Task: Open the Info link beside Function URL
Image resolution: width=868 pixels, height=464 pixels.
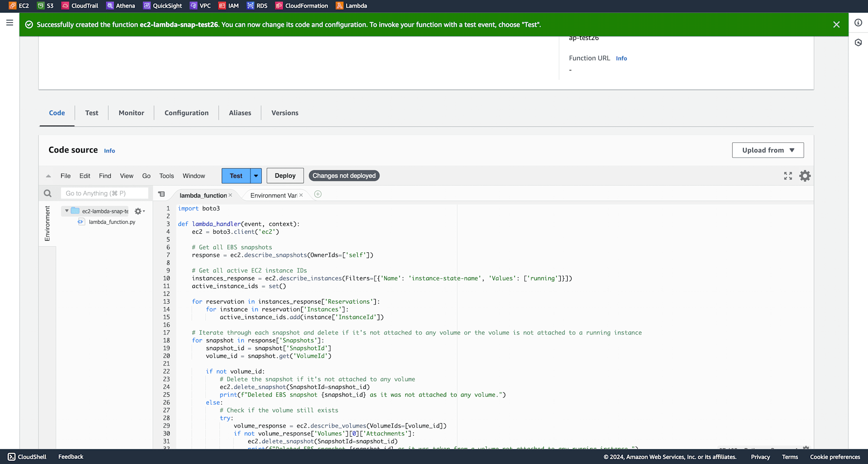Action: pos(621,58)
